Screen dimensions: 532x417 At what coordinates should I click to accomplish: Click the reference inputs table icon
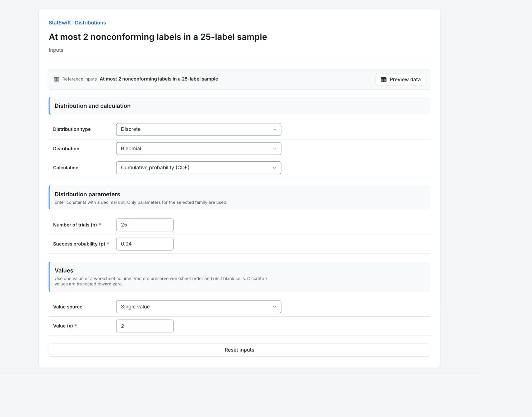tap(56, 79)
